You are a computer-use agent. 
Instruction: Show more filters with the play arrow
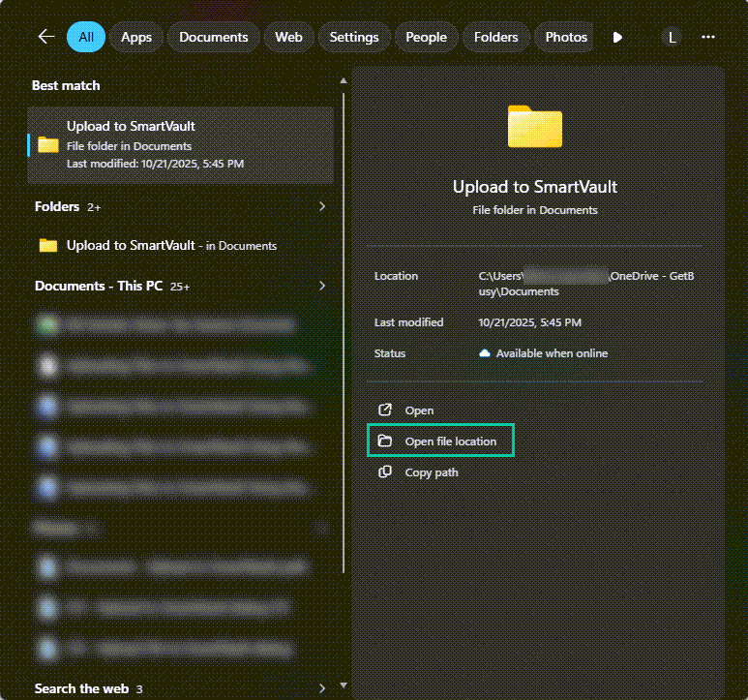617,37
